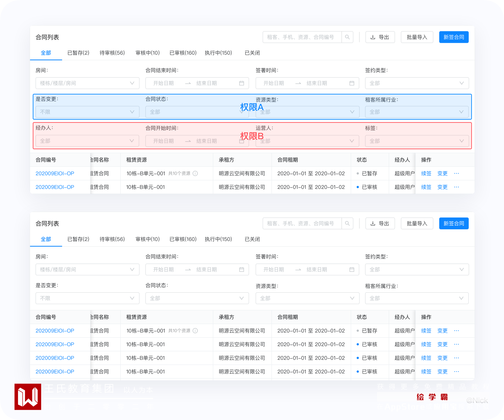504x420 pixels.
Task: Click the search magnifier icon in bottom panel
Action: (x=347, y=224)
